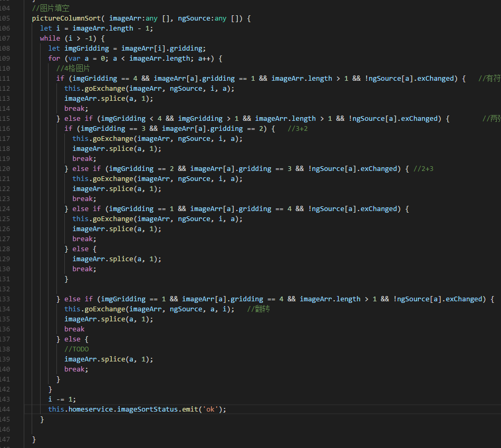Click the //2+3 comment

click(423, 169)
